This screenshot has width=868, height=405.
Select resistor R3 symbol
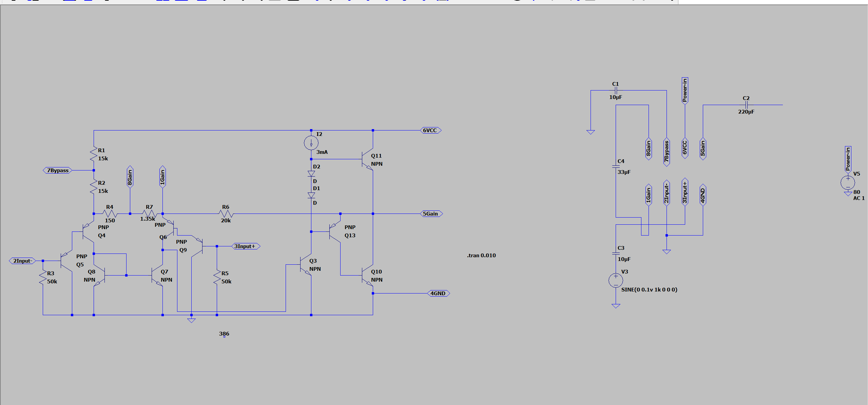click(43, 277)
